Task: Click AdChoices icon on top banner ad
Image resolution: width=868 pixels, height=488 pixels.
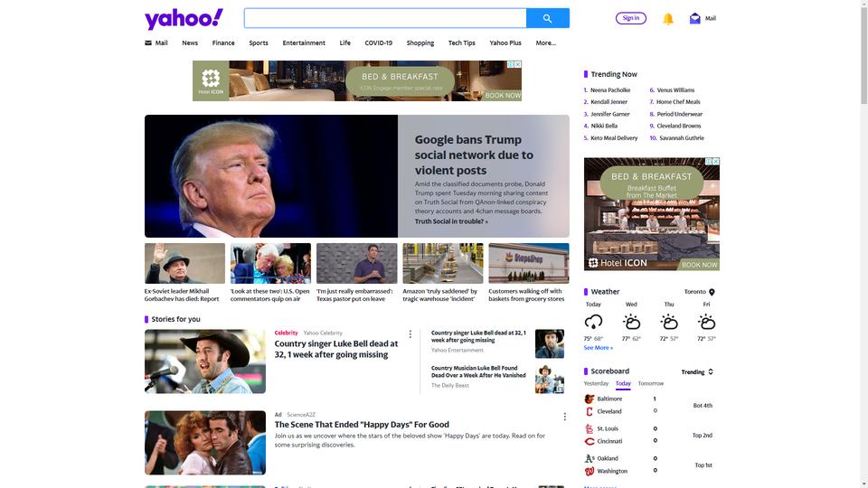Action: tap(511, 64)
